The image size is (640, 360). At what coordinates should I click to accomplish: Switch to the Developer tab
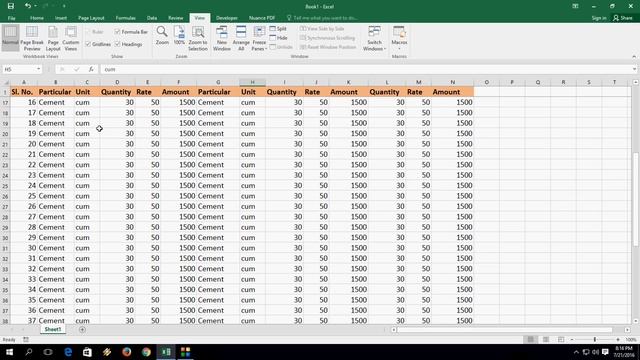coord(227,18)
